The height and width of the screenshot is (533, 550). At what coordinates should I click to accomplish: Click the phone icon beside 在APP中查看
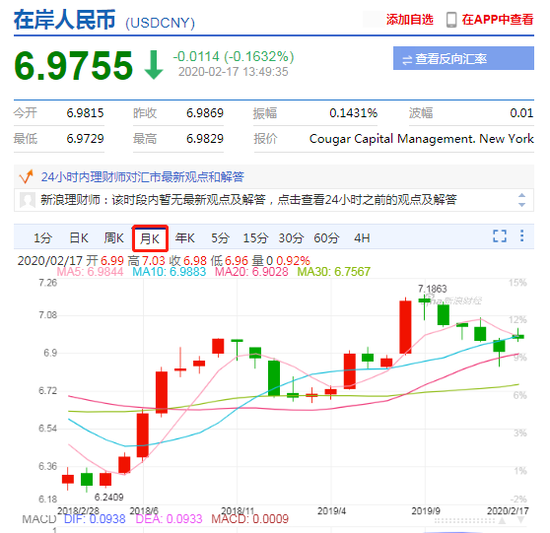(x=451, y=20)
